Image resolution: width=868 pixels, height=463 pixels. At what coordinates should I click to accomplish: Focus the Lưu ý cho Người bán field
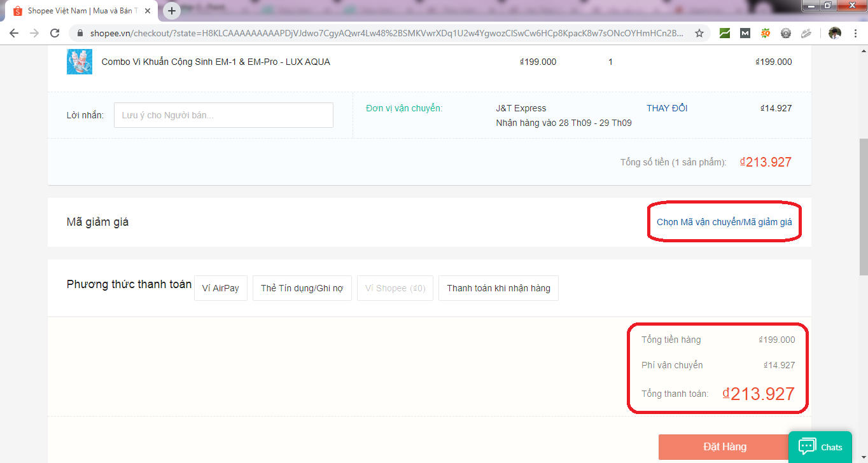pyautogui.click(x=223, y=115)
